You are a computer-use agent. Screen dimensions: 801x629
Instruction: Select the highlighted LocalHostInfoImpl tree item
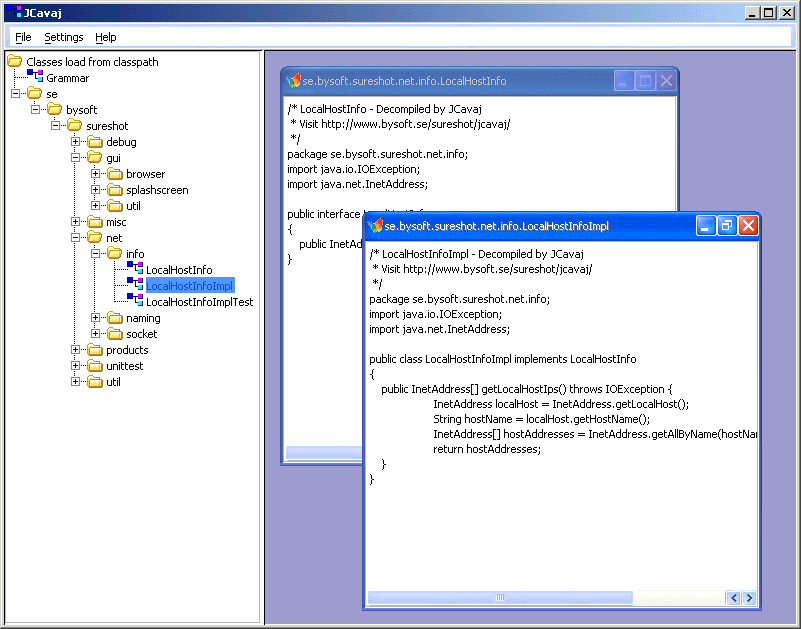click(x=190, y=286)
